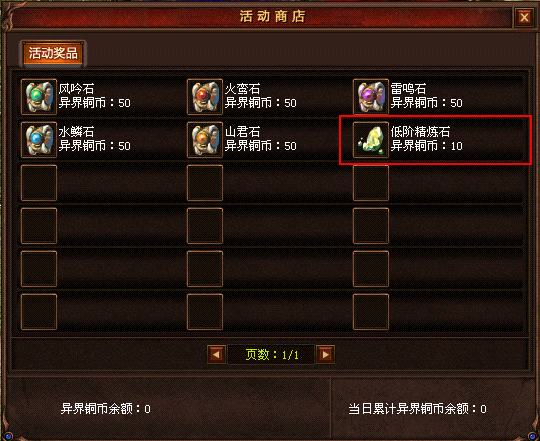
Task: Click the 页数 1/1 page indicator
Action: 272,355
